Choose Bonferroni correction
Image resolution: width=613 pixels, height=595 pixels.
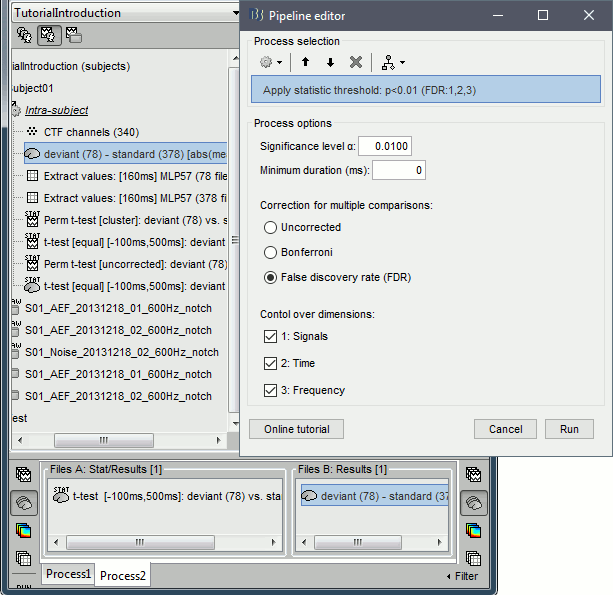click(270, 252)
